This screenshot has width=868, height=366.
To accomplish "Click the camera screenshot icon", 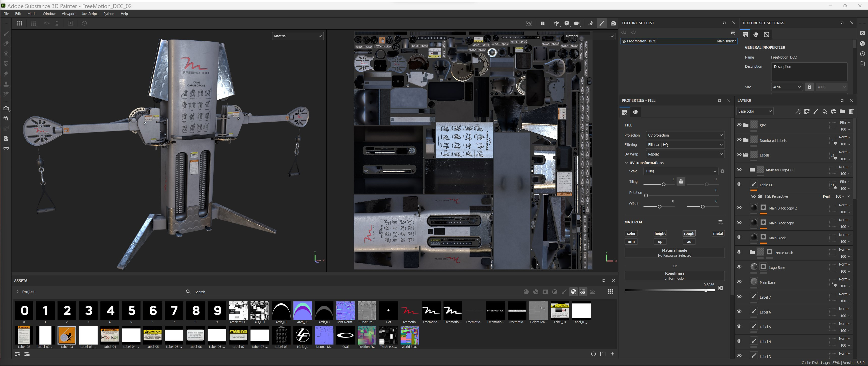I will coord(613,23).
